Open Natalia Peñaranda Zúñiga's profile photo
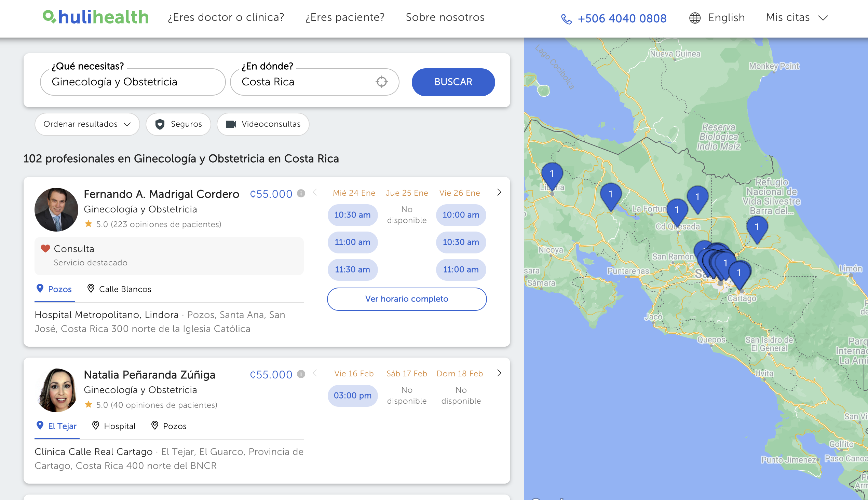This screenshot has width=868, height=500. click(x=56, y=390)
